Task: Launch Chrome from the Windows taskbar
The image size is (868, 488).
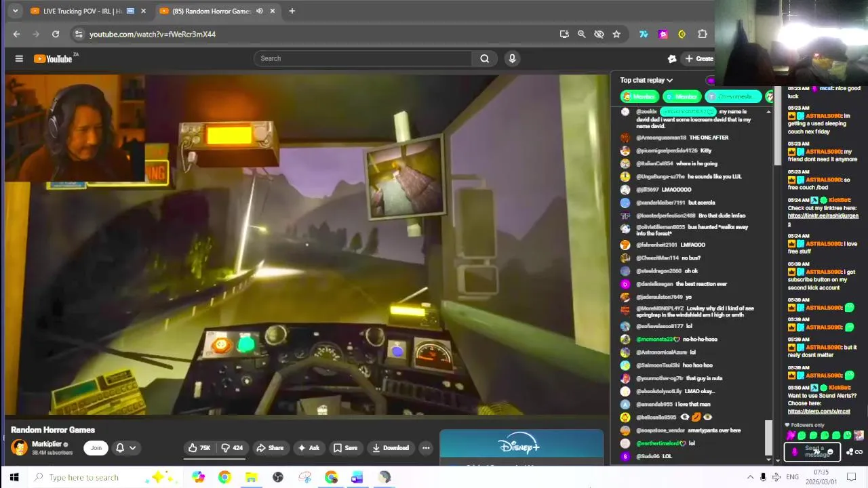Action: click(224, 477)
